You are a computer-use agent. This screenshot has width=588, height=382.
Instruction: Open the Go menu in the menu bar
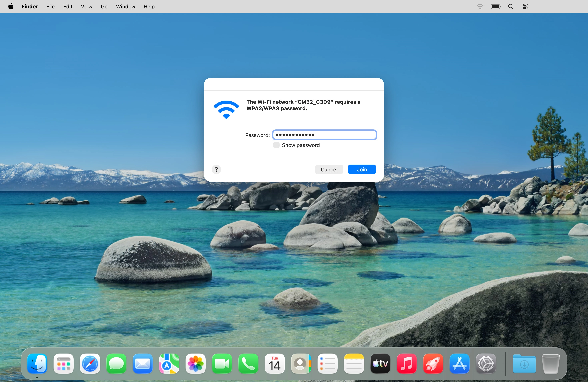tap(104, 6)
